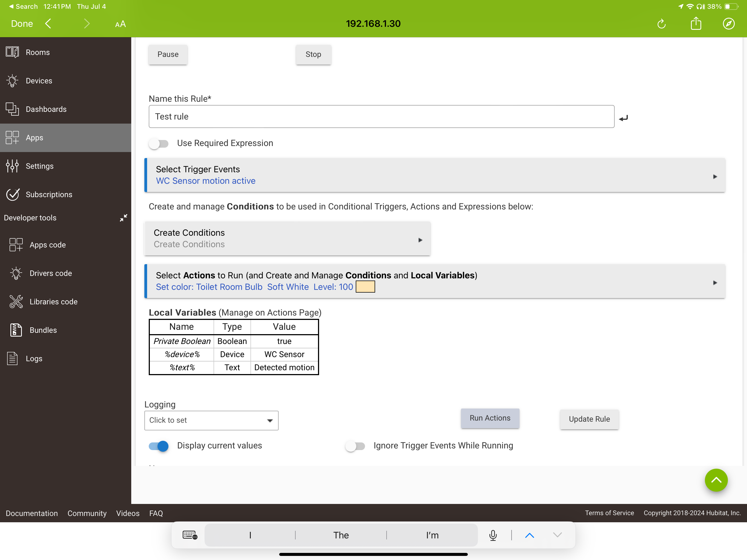Click the Private Boolean variable name
The height and width of the screenshot is (560, 747).
pos(182,341)
